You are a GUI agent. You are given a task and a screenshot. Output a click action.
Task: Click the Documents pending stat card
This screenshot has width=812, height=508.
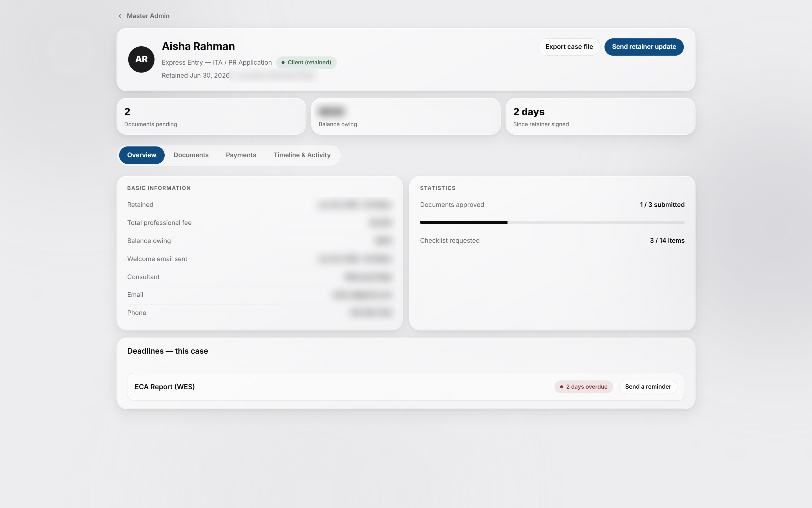coord(211,116)
